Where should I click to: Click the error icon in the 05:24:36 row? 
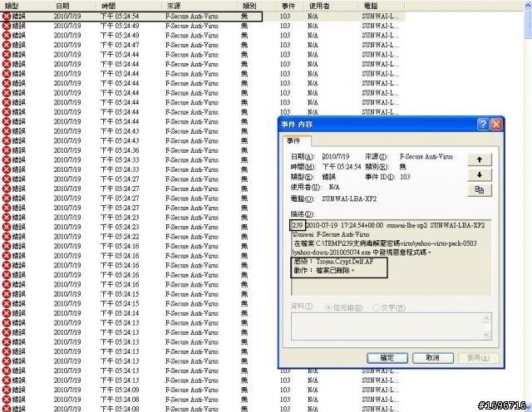tap(7, 150)
